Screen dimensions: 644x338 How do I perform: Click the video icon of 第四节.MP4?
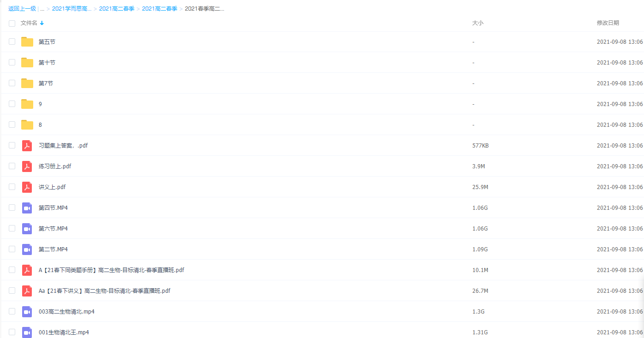click(27, 208)
